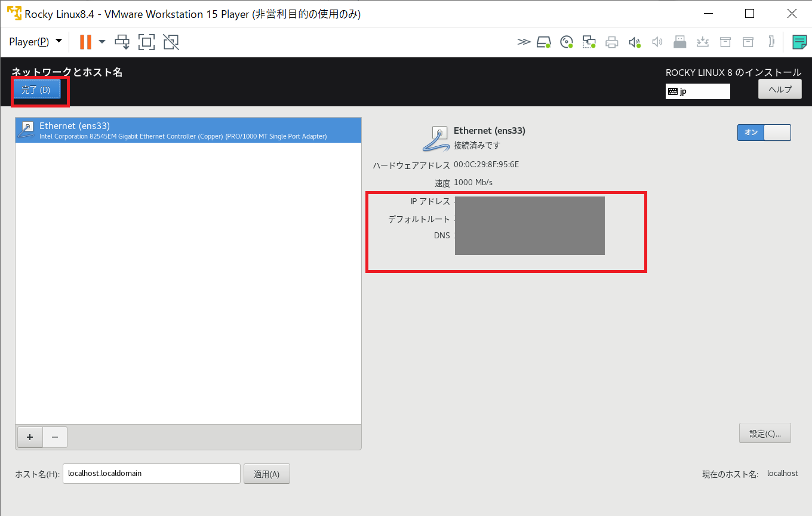Focus the ホスト名 hostname input field
The width and height of the screenshot is (812, 516).
click(x=152, y=474)
